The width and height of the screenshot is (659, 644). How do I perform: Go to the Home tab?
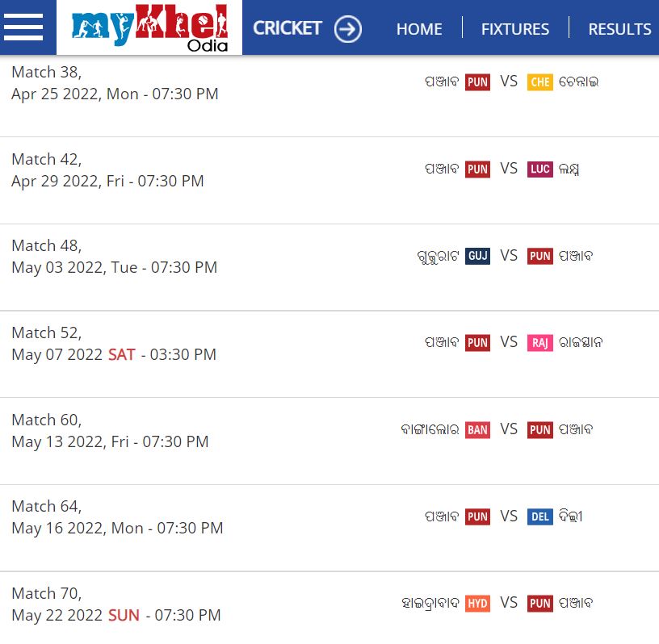(419, 29)
